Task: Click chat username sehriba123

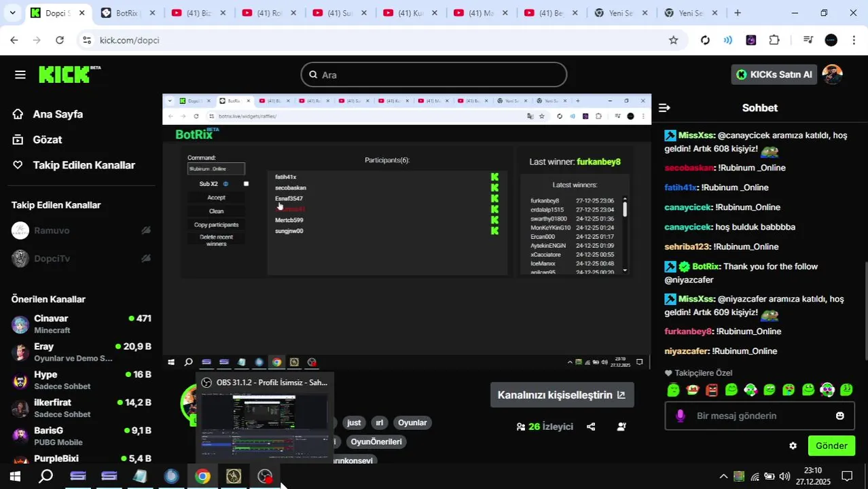Action: pos(687,247)
